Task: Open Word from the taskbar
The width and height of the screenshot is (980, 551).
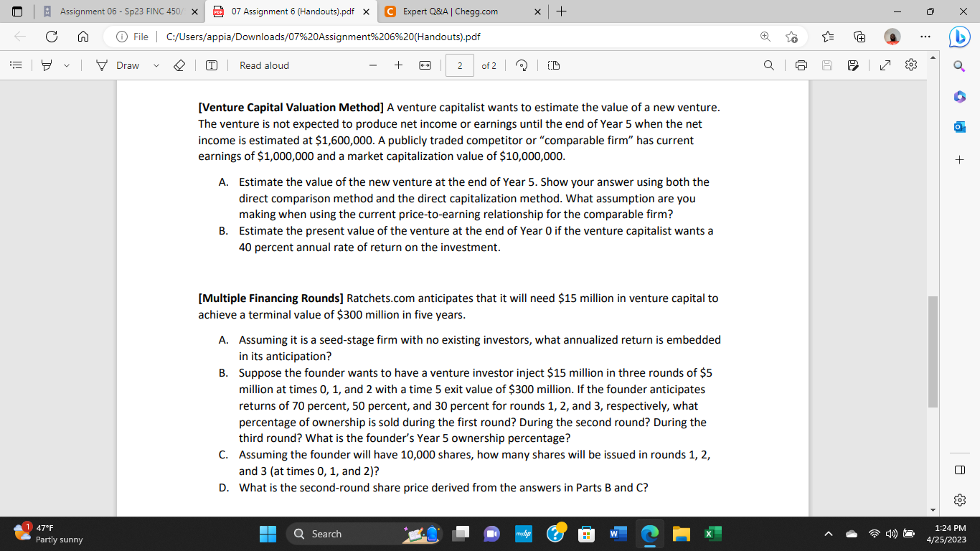Action: pos(618,534)
